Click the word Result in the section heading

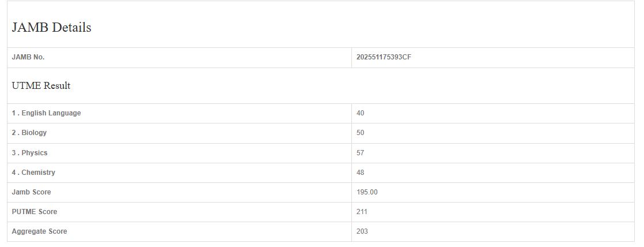tap(57, 85)
